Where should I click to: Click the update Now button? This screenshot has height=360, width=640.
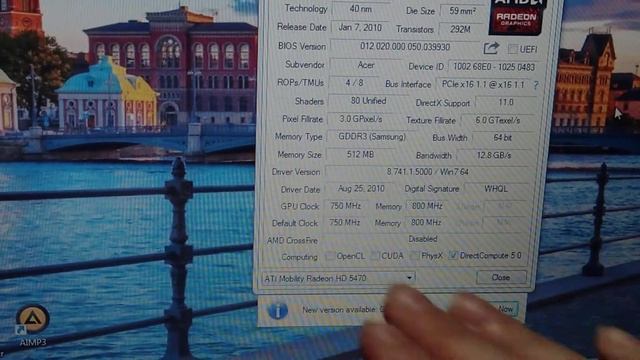click(506, 309)
